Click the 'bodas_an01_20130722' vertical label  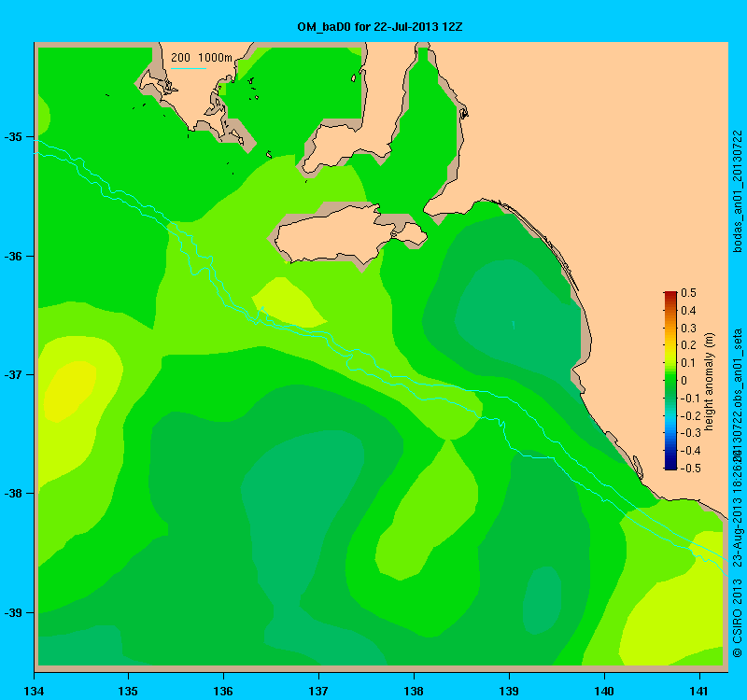pyautogui.click(x=738, y=191)
